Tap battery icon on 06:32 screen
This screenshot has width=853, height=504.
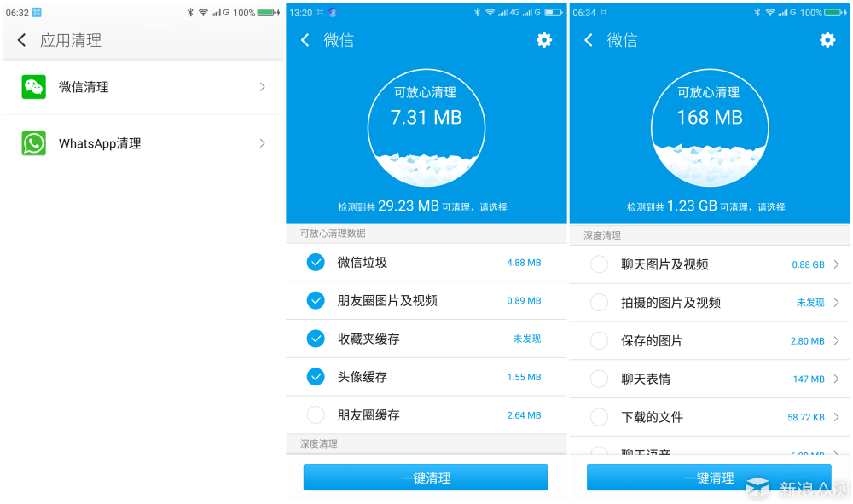pyautogui.click(x=268, y=12)
